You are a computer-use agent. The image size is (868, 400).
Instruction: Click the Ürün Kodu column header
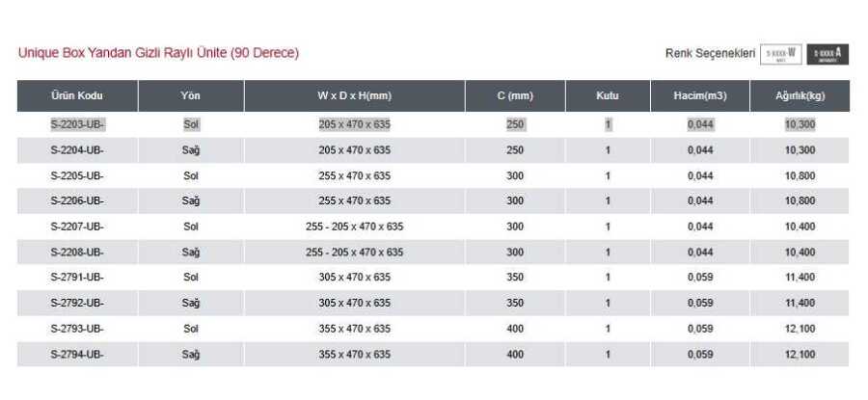click(77, 95)
